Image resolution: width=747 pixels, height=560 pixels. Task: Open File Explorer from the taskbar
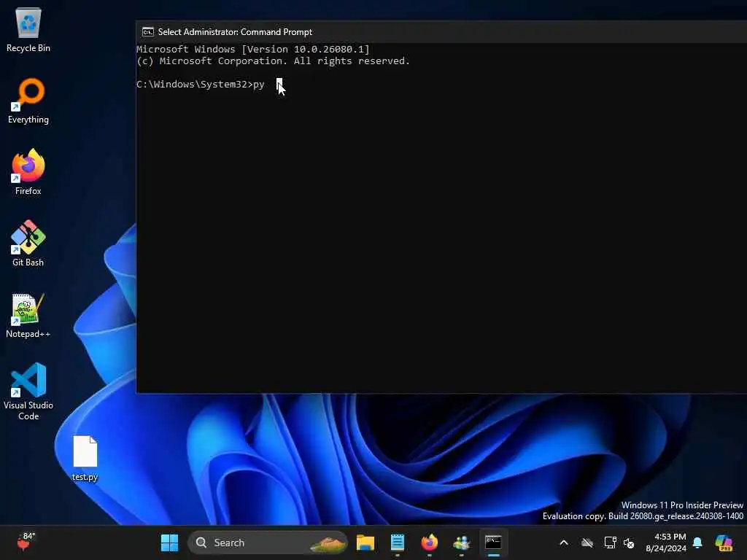click(365, 542)
